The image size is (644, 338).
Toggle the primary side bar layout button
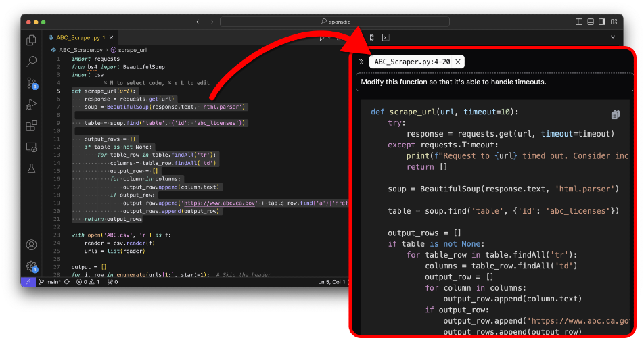pyautogui.click(x=578, y=22)
